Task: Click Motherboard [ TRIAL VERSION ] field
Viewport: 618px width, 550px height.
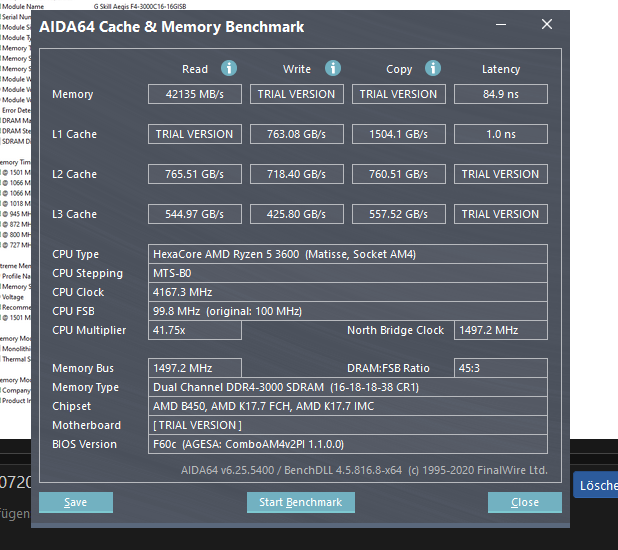Action: coord(348,425)
